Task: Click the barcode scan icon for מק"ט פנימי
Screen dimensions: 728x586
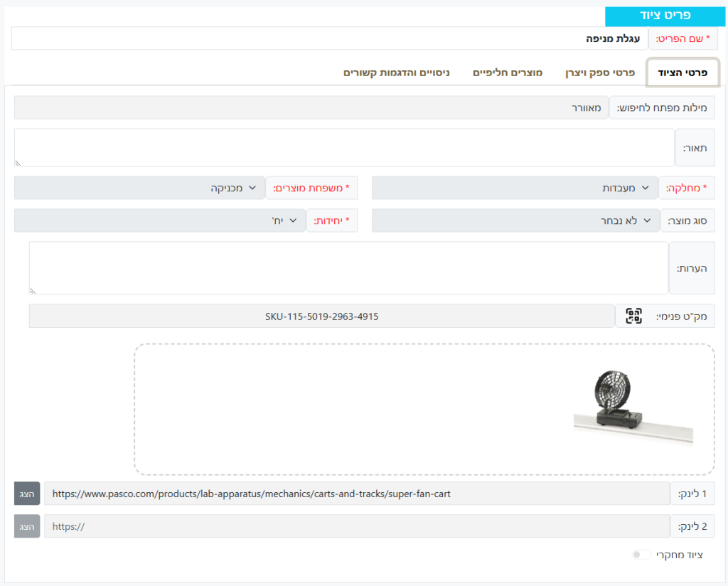Action: [x=633, y=316]
